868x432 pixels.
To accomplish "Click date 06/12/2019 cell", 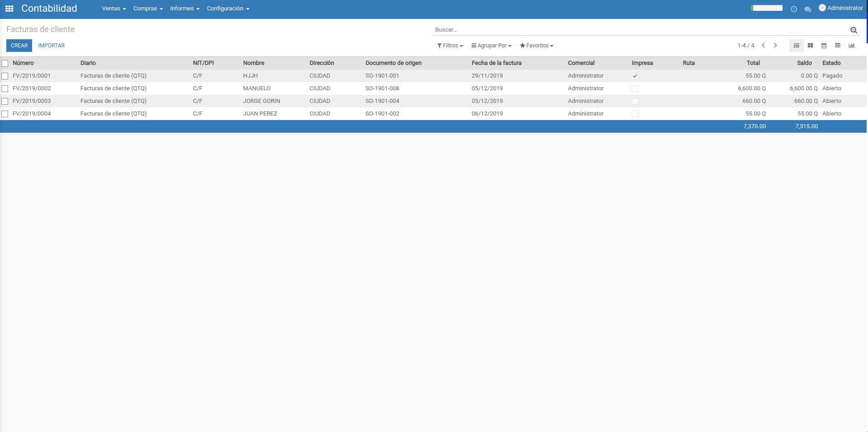I will 487,114.
